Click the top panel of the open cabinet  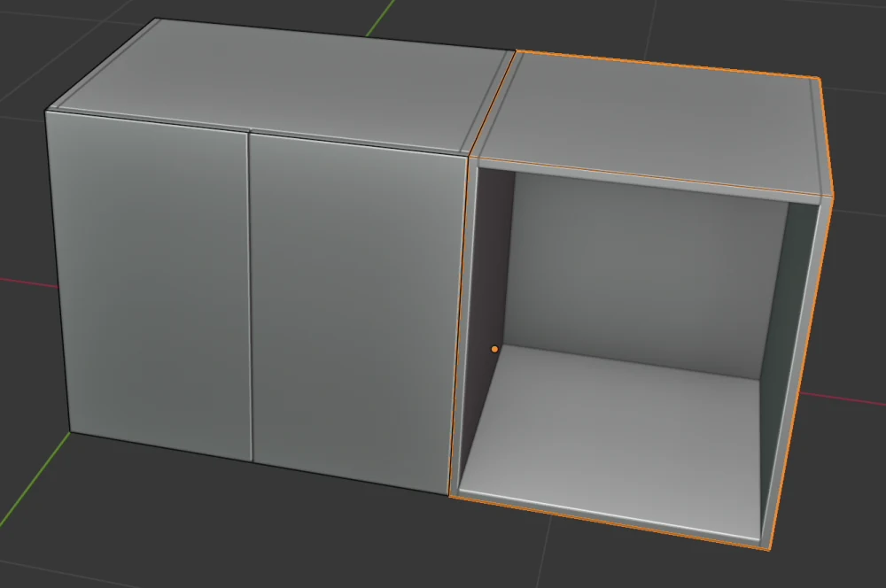point(649,121)
